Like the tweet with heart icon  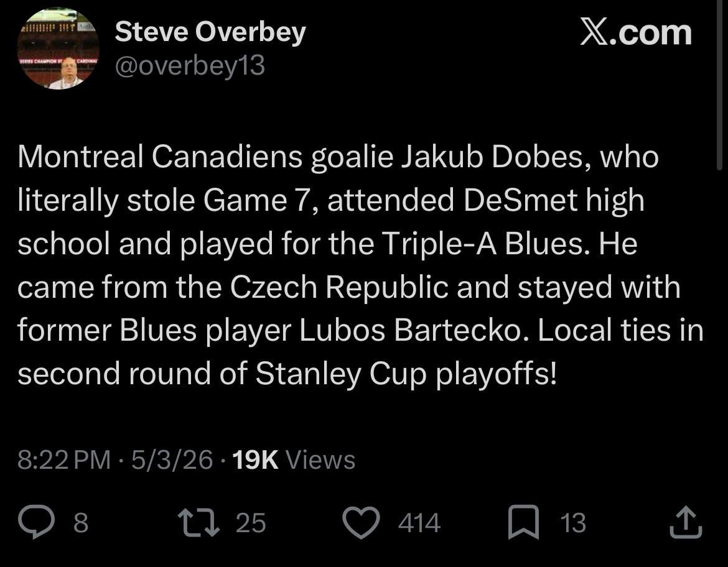pyautogui.click(x=362, y=522)
